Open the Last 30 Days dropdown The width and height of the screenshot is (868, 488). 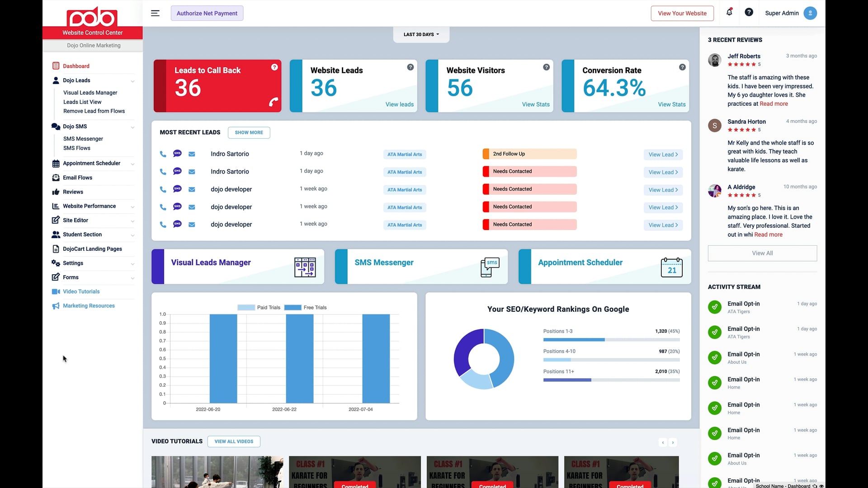(421, 34)
